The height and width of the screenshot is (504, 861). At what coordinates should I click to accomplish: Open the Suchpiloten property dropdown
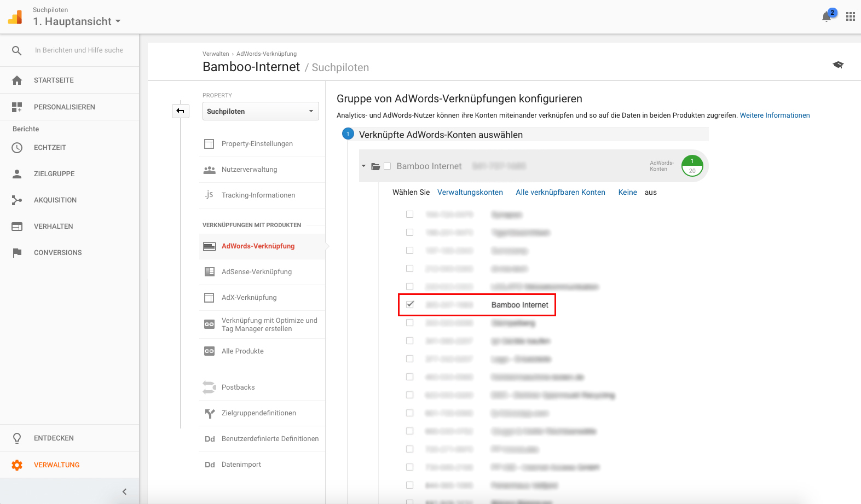coord(261,111)
